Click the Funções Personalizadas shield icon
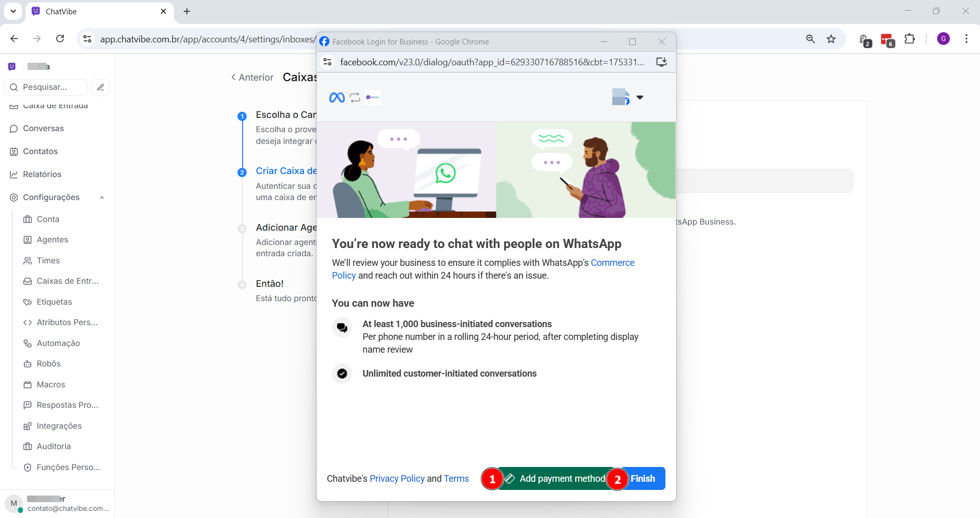 point(28,467)
